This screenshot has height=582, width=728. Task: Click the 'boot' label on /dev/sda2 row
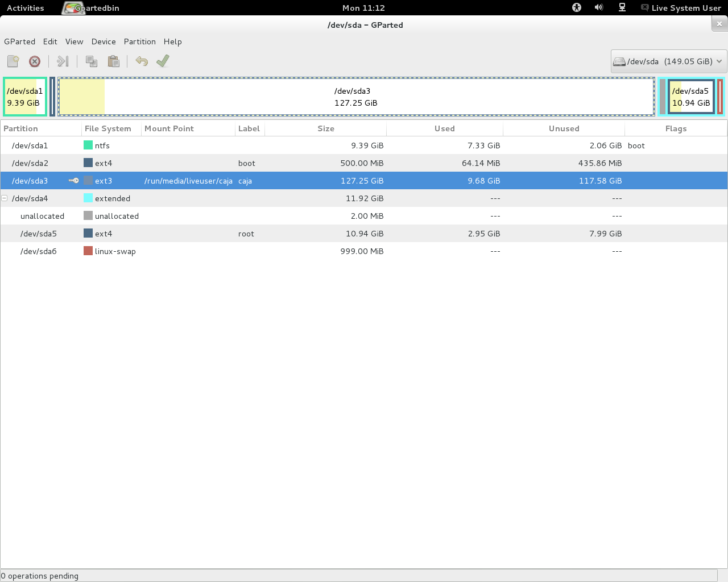(247, 163)
